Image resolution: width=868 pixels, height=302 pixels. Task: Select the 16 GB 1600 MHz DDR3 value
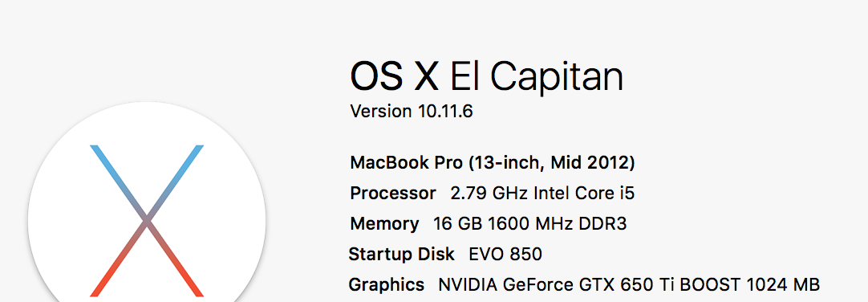coord(530,224)
